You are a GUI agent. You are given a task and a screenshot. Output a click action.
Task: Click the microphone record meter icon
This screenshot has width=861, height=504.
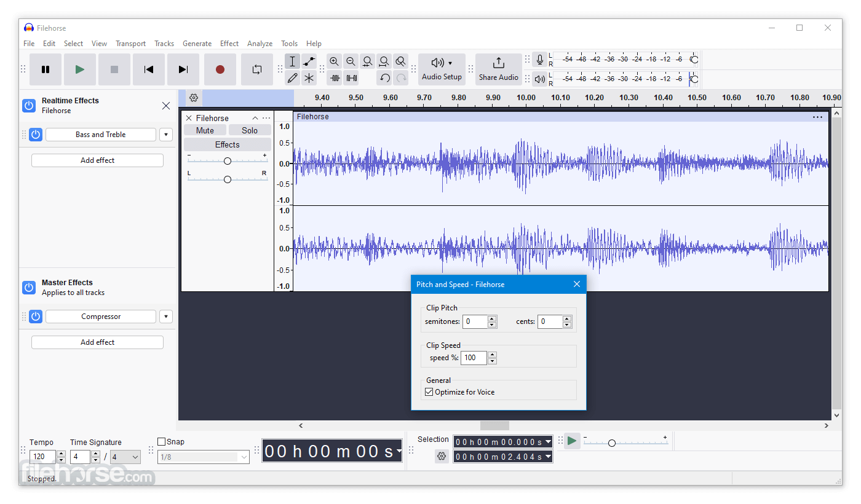pos(540,60)
